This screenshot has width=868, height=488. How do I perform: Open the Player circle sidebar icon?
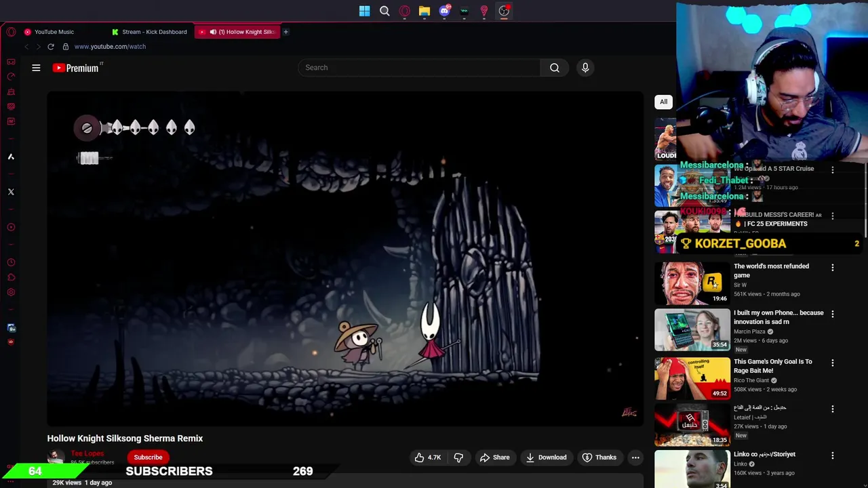(x=11, y=227)
